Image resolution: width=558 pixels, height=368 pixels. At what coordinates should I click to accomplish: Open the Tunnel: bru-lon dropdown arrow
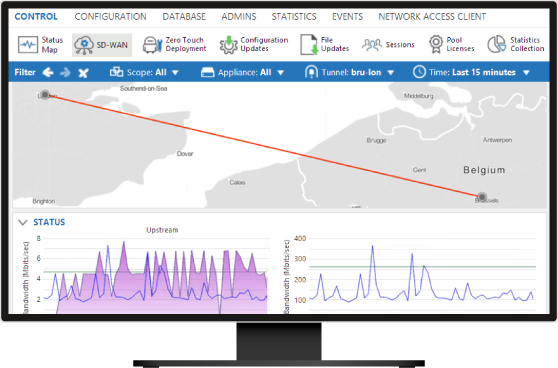(x=390, y=73)
